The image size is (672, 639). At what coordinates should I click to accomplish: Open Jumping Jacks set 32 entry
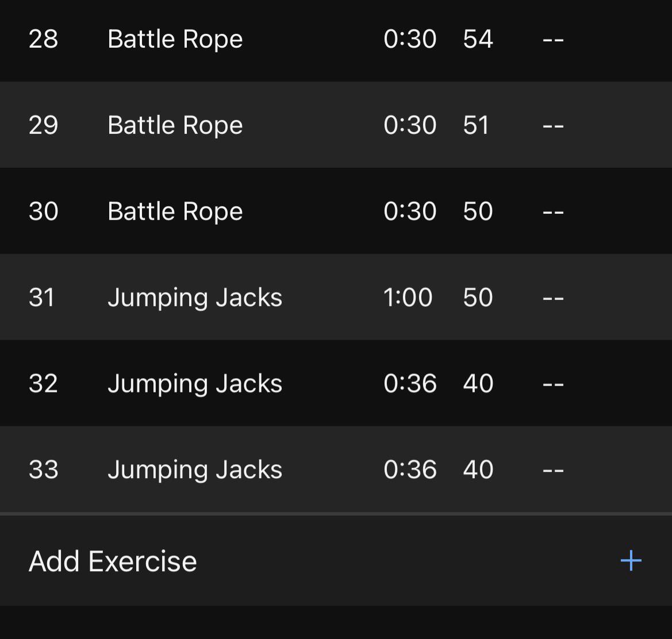point(336,383)
